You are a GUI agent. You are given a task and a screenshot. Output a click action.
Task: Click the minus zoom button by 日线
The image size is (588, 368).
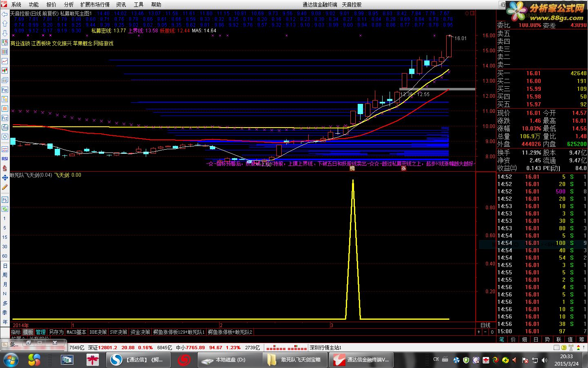point(486,332)
